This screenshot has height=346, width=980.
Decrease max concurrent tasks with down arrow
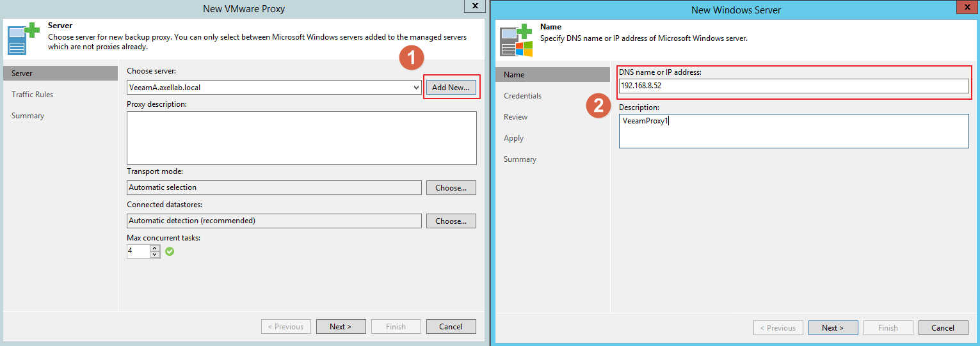(x=154, y=255)
